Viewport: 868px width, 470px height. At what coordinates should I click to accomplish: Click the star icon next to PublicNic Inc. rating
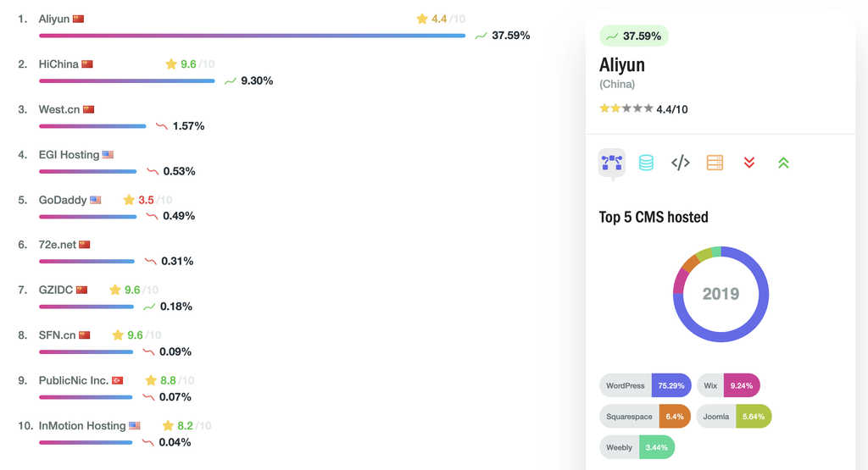[x=151, y=380]
